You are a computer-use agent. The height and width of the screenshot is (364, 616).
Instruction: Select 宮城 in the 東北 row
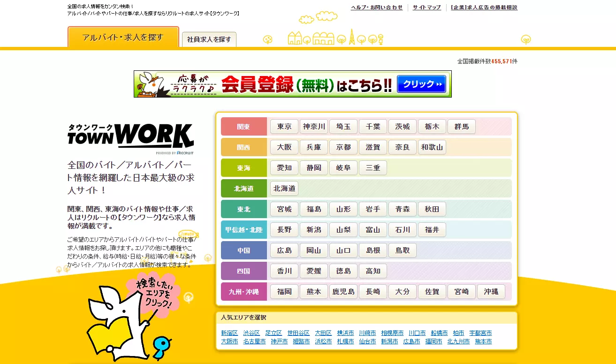point(284,209)
